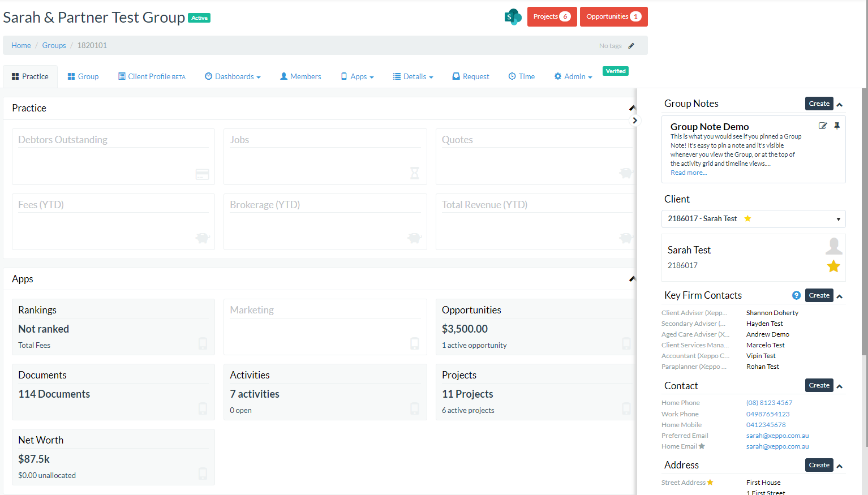Create a Key Firm Contact
Viewport: 868px width, 495px height.
click(x=819, y=295)
